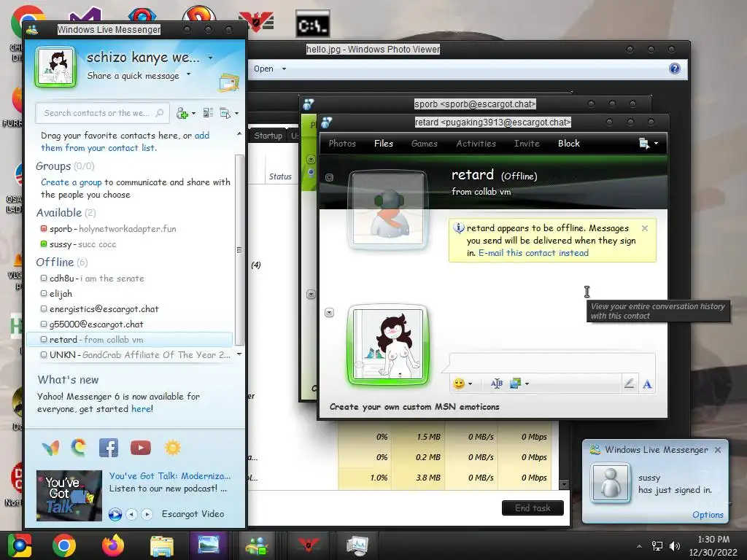The width and height of the screenshot is (747, 560).
Task: Click Block in the chat toolbar
Action: pyautogui.click(x=569, y=144)
